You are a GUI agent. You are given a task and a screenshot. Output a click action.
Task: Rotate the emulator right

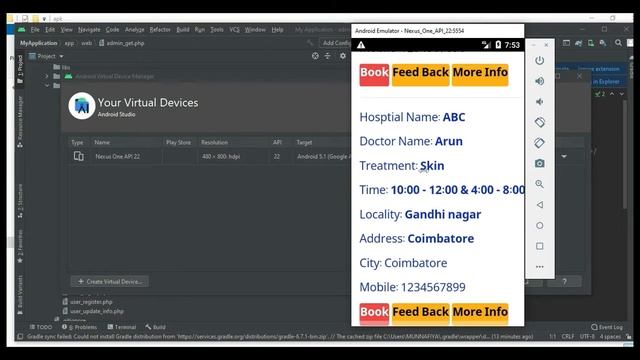(539, 143)
